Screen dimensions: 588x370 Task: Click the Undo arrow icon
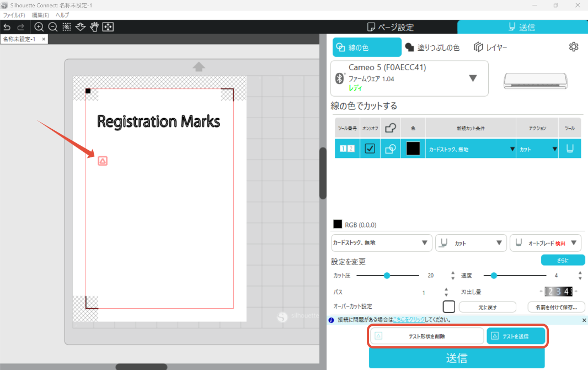(7, 27)
